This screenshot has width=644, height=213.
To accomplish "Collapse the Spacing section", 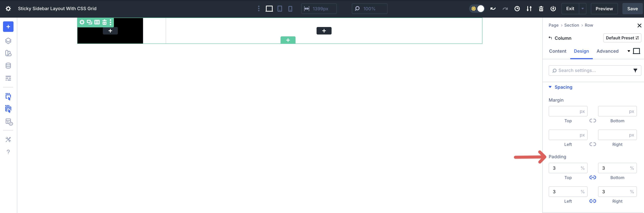I will tap(550, 87).
